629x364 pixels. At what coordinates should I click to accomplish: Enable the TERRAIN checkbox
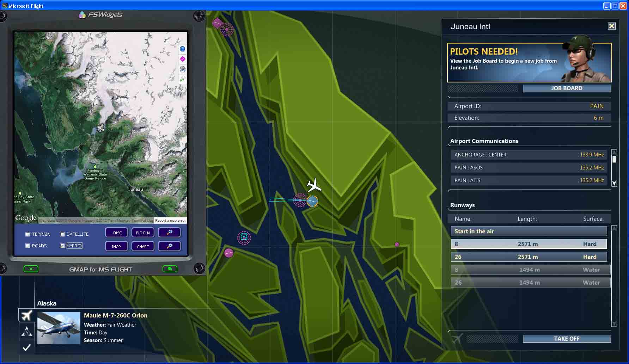pos(28,234)
